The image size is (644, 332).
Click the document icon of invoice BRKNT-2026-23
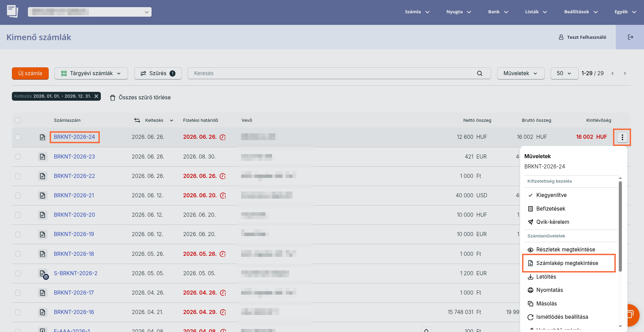coord(43,157)
